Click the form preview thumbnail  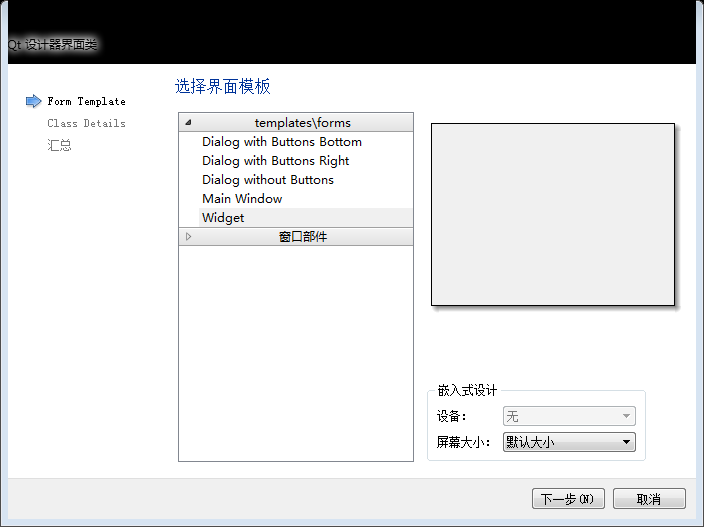click(x=553, y=215)
